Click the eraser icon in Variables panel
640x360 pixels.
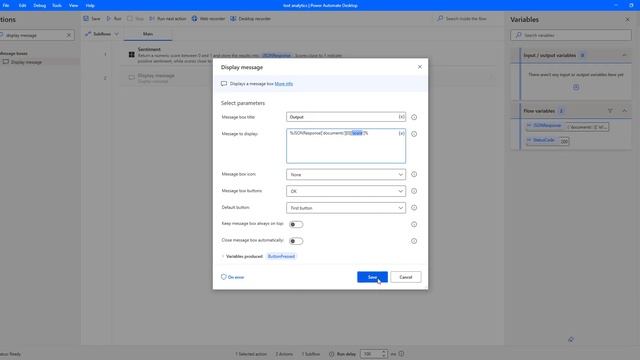(x=571, y=340)
